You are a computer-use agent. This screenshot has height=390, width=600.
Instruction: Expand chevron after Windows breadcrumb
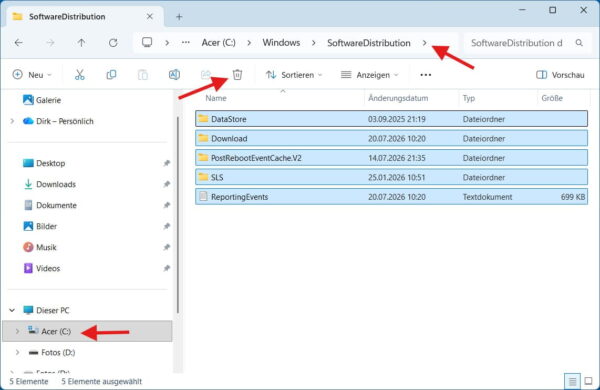[x=313, y=43]
